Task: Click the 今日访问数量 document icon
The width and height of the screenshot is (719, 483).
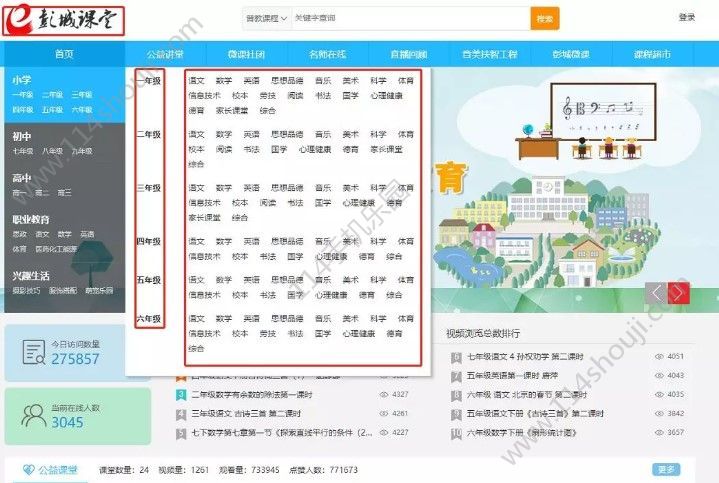Action: coord(34,352)
